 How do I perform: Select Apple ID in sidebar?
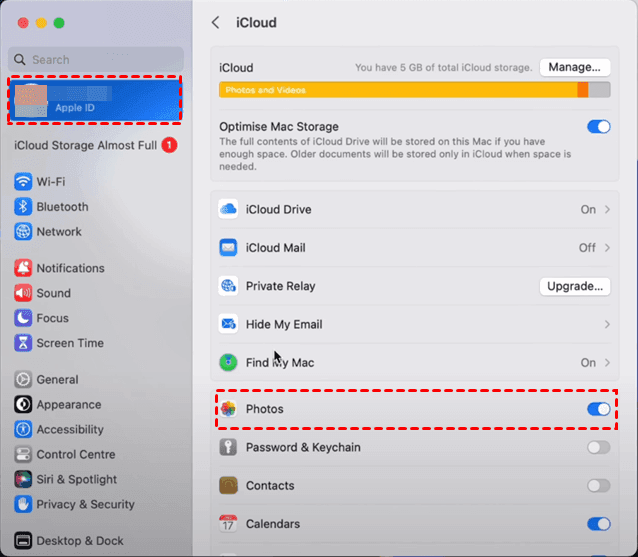tap(94, 100)
